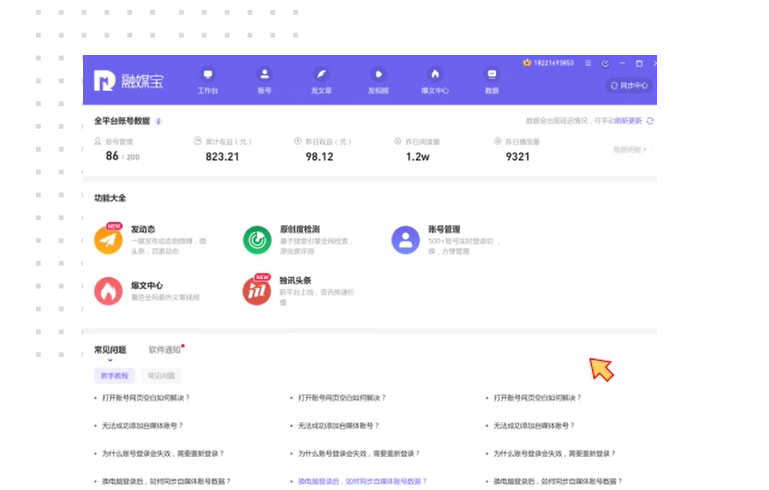Open 为什么账号登录会失效 in the right column
Viewport: 769px width, 490px height.
pos(554,454)
